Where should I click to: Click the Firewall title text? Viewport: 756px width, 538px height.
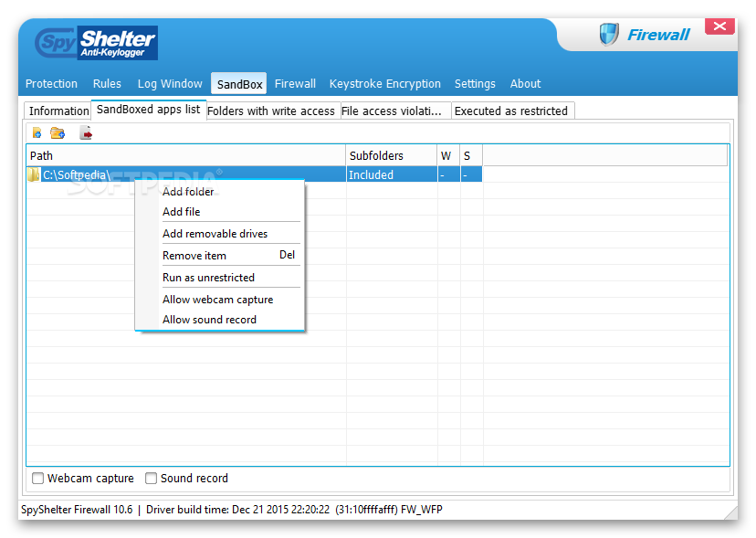658,35
